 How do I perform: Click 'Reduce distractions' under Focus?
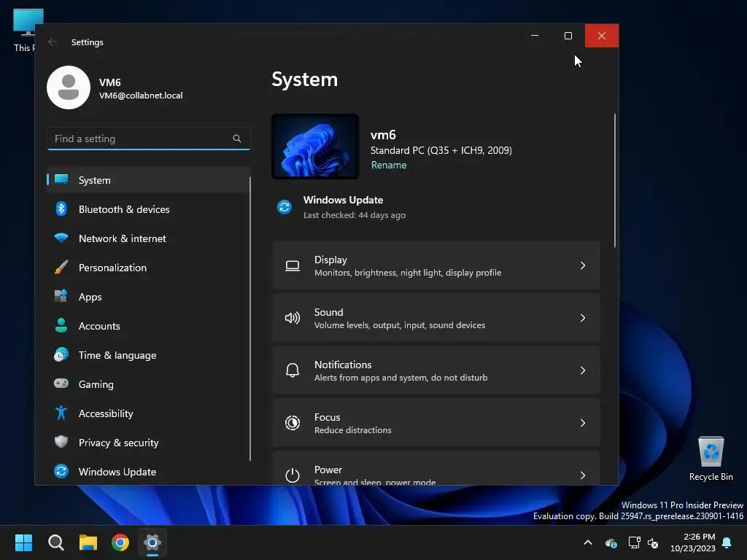click(x=352, y=430)
